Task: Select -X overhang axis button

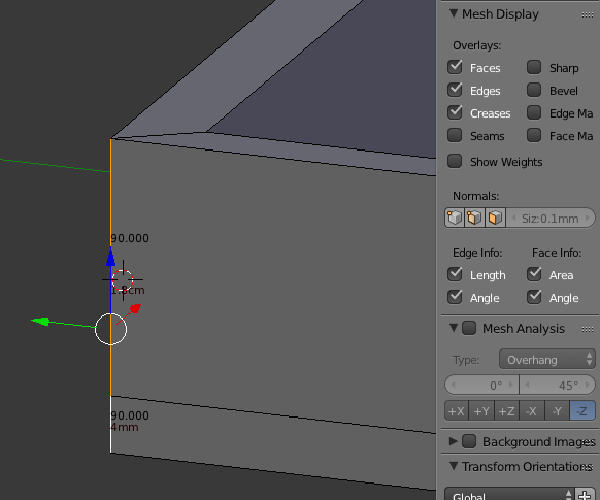Action: coord(532,411)
